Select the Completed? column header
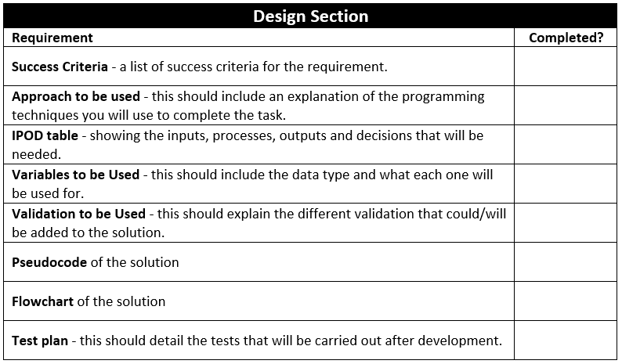Image resolution: width=622 pixels, height=364 pixels. [x=566, y=38]
